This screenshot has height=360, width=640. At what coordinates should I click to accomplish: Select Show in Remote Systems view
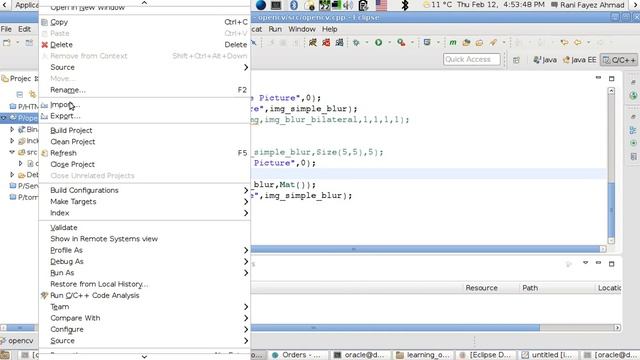[144, 239]
